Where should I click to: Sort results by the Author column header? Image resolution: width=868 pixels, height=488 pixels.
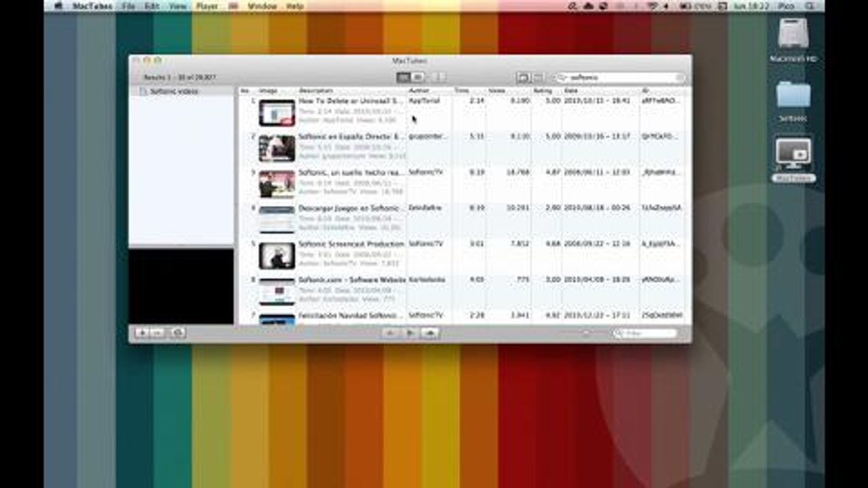[430, 90]
